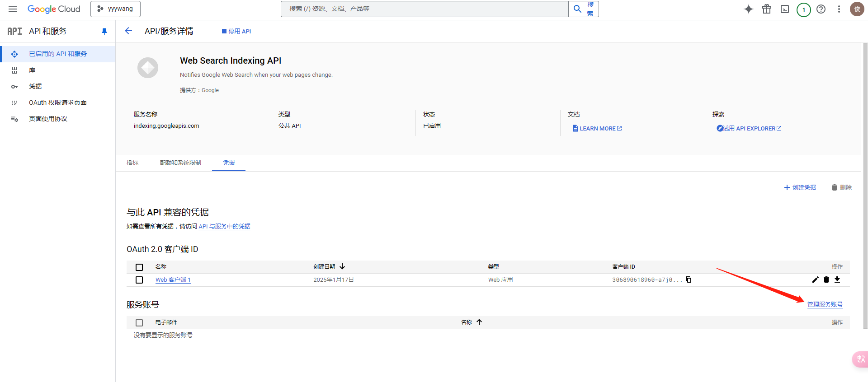Switch to the 指标 tab
This screenshot has height=382, width=868.
pyautogui.click(x=132, y=163)
